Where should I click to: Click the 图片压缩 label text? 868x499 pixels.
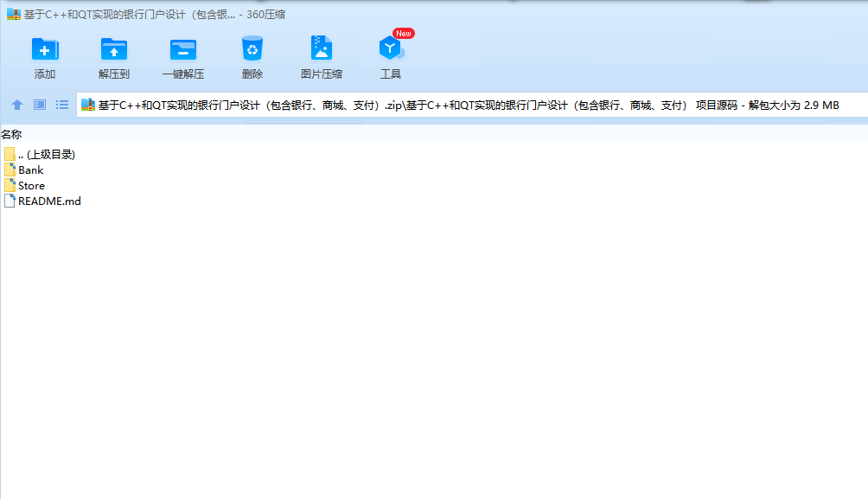322,74
